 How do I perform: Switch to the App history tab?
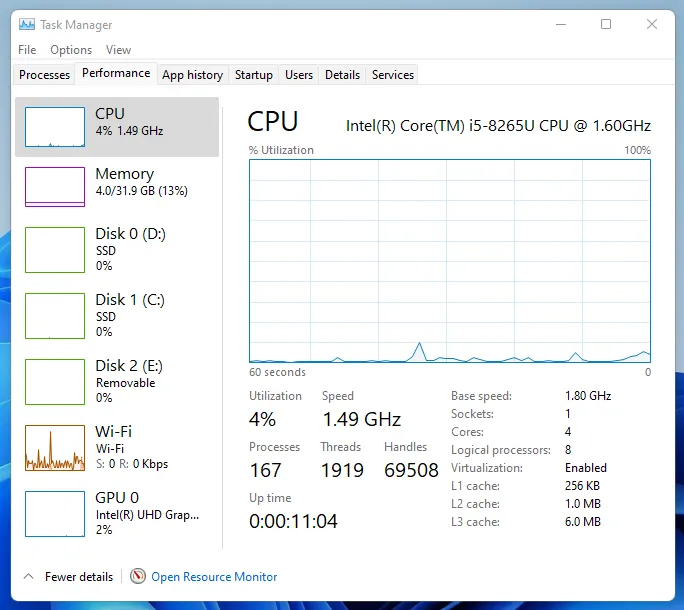pyautogui.click(x=192, y=75)
